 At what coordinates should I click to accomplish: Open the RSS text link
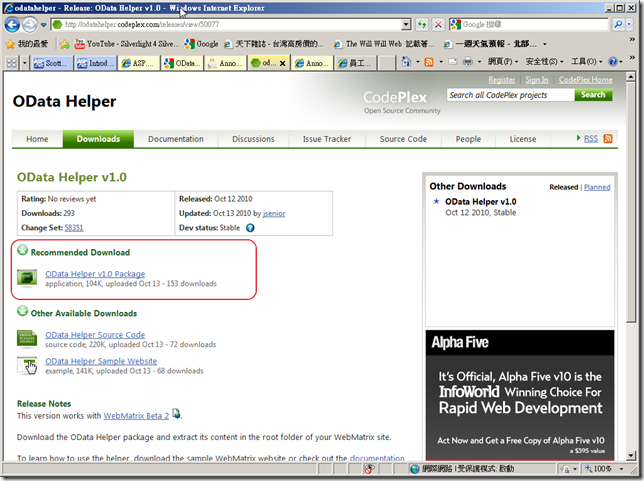591,138
